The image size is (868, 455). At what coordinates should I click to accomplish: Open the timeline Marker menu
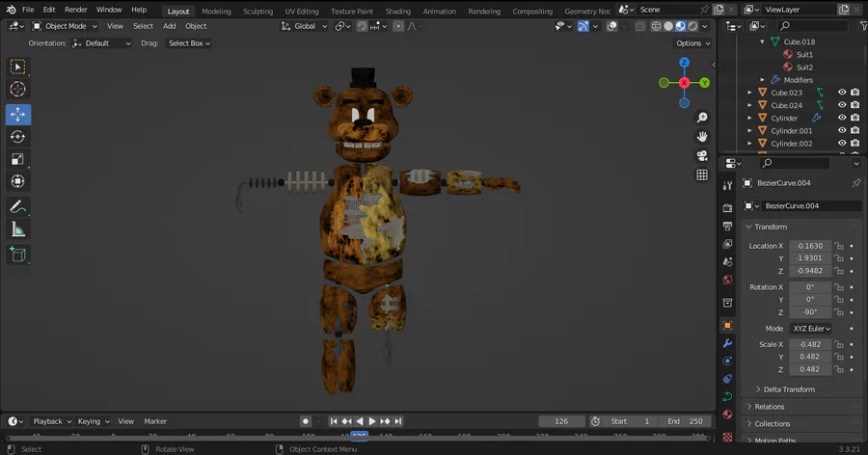click(155, 421)
